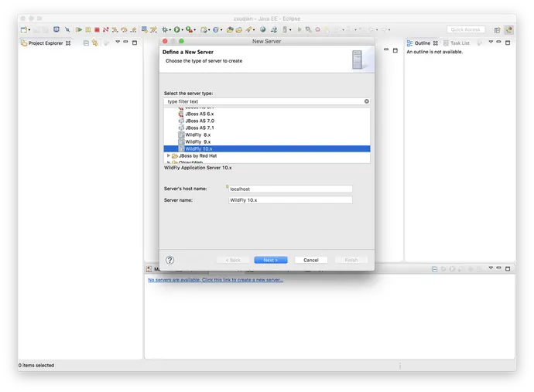Click the Skip All Breakpoints icon

coord(67,29)
